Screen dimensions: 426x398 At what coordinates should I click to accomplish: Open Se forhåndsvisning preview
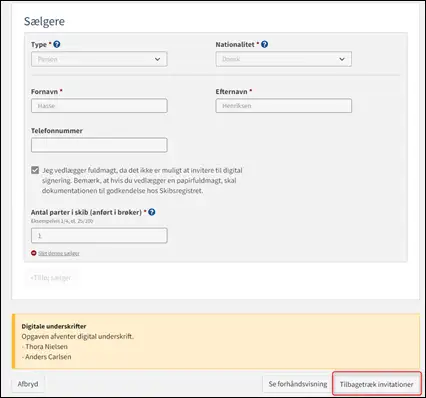tap(298, 384)
